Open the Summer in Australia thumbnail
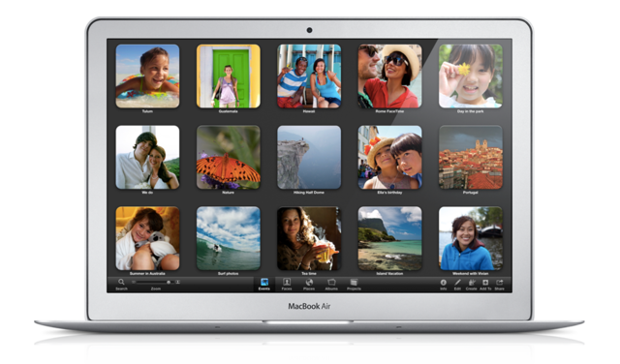This screenshot has width=620, height=364. coord(147,238)
